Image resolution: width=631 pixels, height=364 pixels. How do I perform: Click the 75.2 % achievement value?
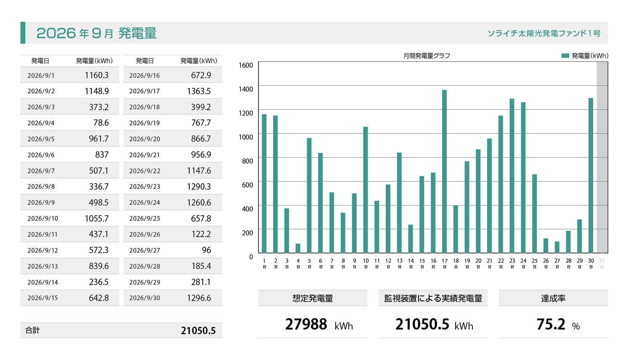click(558, 324)
